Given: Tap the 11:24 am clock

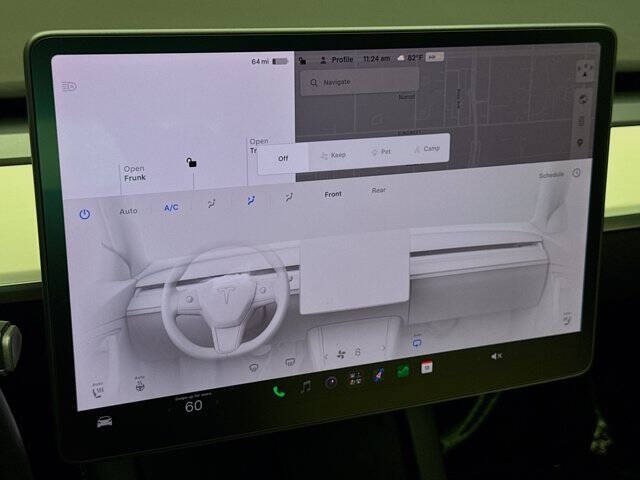Looking at the screenshot, I should [x=376, y=59].
